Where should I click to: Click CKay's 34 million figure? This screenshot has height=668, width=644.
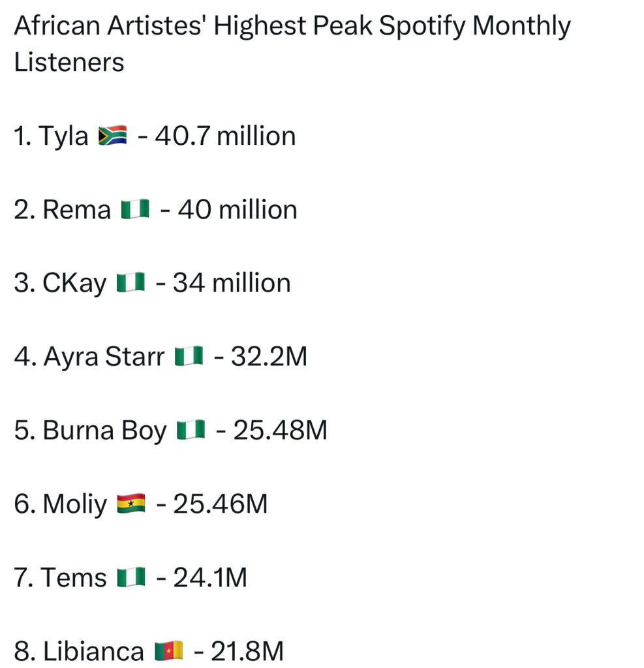point(232,284)
